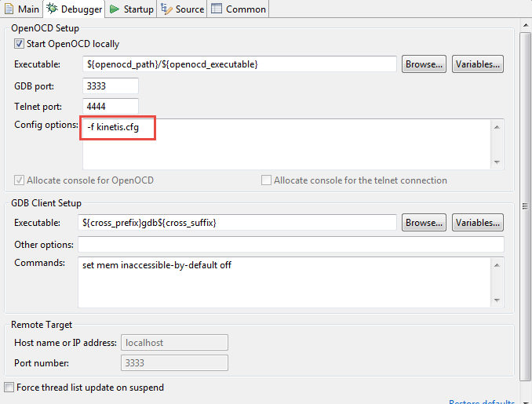532x404 pixels.
Task: Browse for the OpenOCD executable
Action: click(x=425, y=64)
